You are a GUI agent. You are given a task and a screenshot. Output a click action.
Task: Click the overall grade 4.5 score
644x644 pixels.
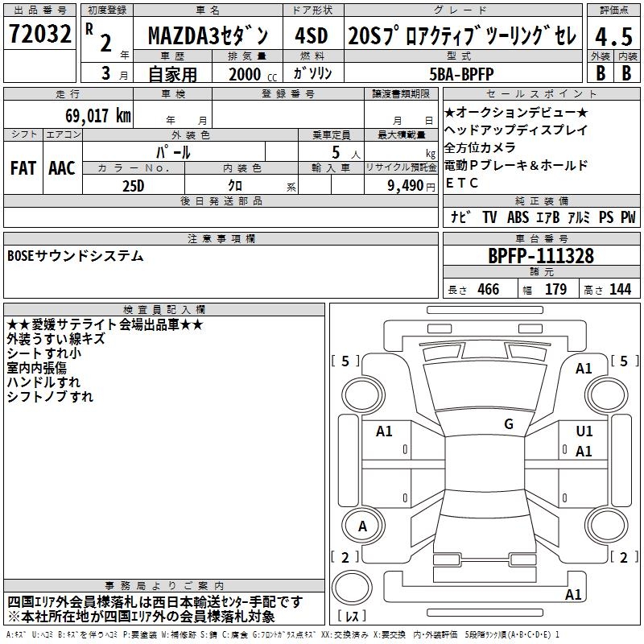[x=612, y=35]
